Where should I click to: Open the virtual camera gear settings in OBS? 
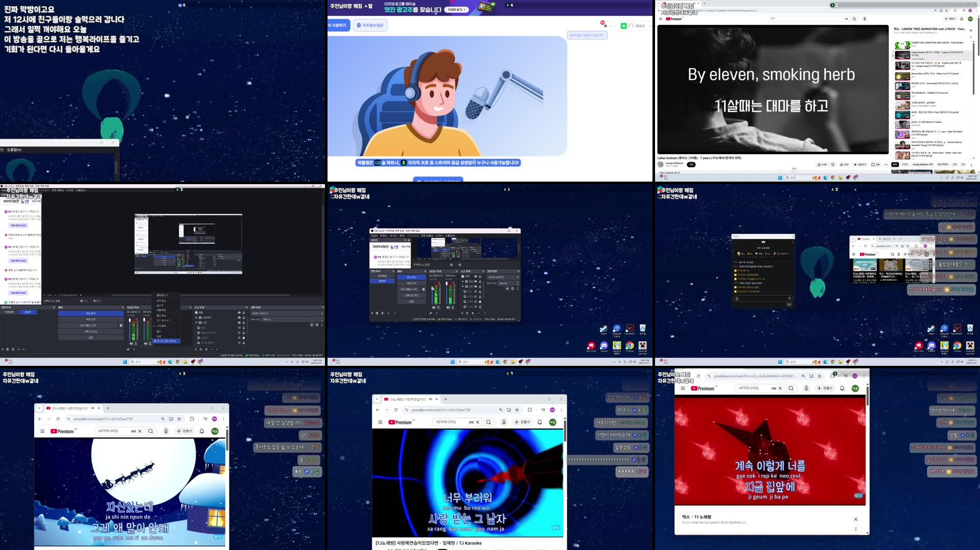(423, 289)
